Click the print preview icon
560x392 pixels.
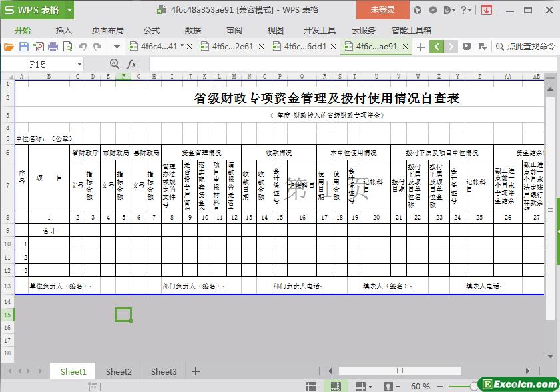coord(67,47)
